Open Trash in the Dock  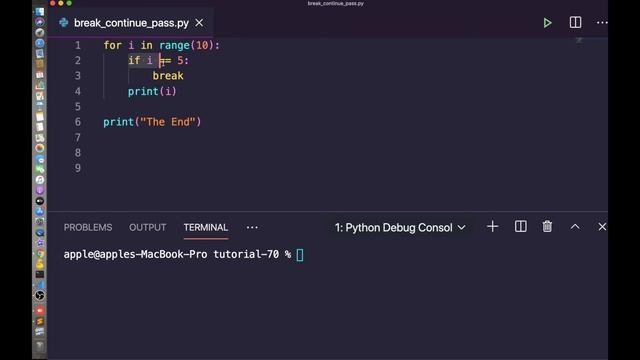[40, 346]
